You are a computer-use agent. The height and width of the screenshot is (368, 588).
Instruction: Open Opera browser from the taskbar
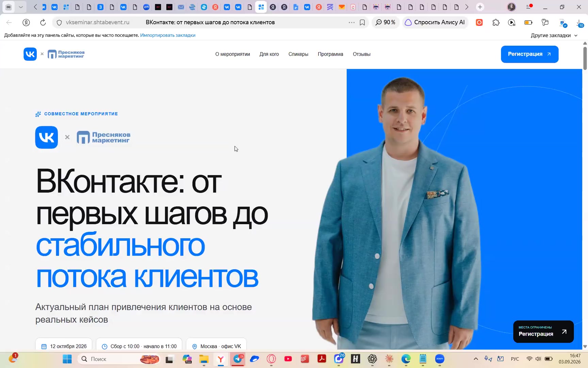pos(271,359)
